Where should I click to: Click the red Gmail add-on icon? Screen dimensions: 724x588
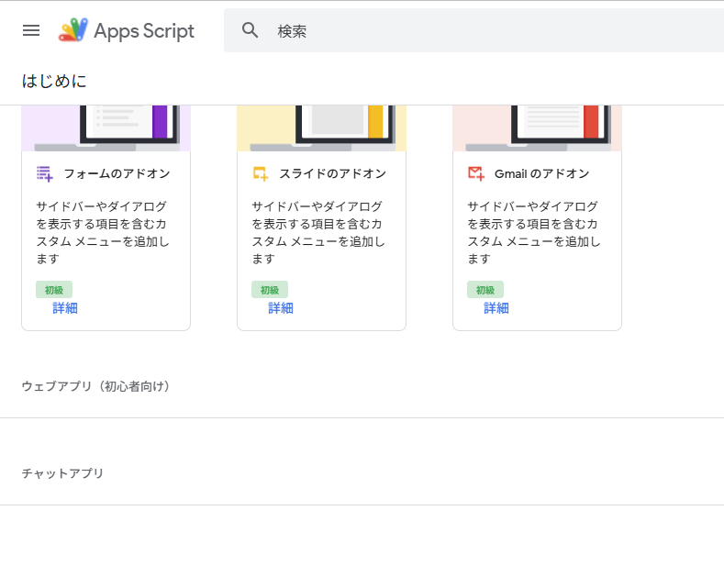pos(475,173)
